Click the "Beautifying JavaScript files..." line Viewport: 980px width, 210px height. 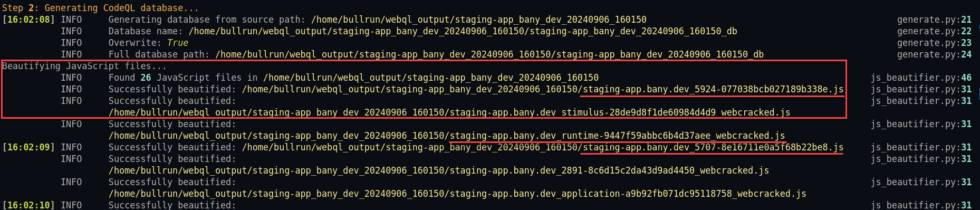[84, 66]
